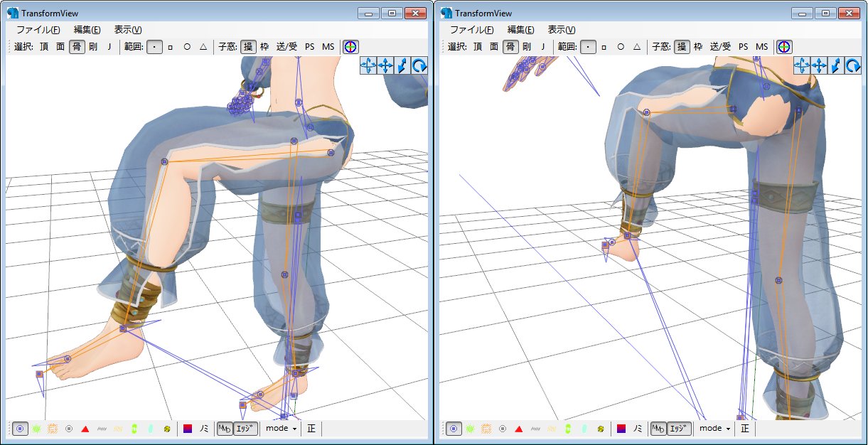
Task: Toggle blue circle bone display icon, left window
Action: 20,429
